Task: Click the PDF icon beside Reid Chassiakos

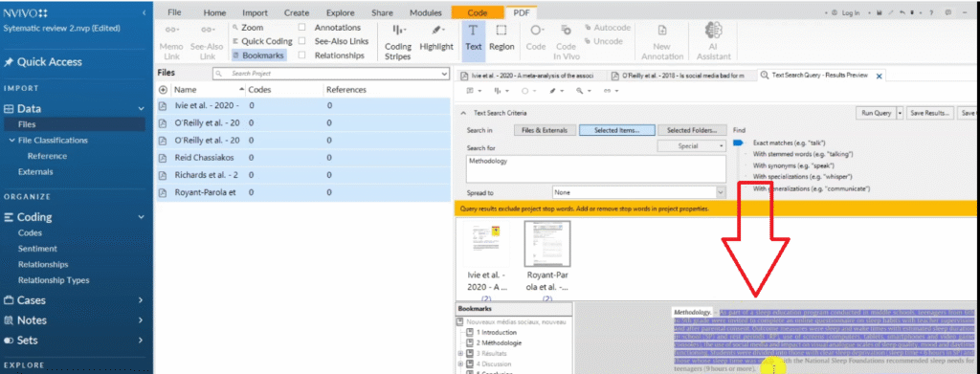Action: pos(164,158)
